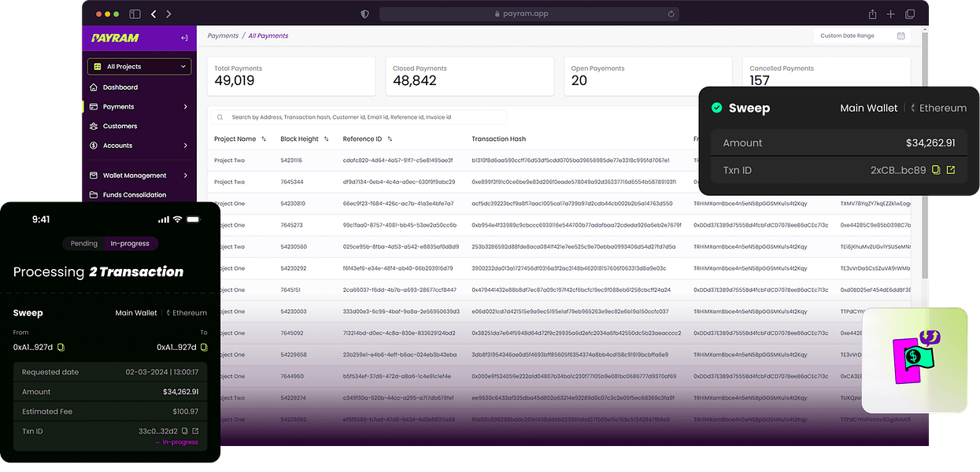Click Payments breadcrumb link
This screenshot has height=472, width=980.
(223, 36)
